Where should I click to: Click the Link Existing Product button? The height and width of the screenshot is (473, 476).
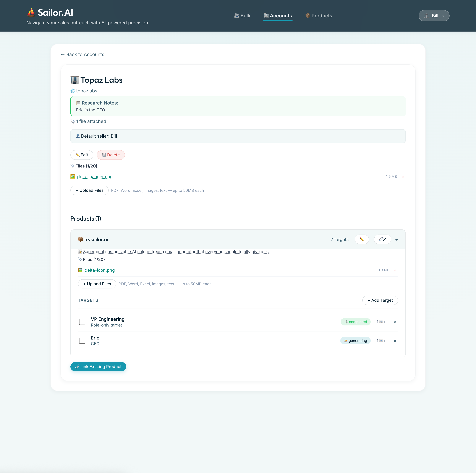click(98, 366)
